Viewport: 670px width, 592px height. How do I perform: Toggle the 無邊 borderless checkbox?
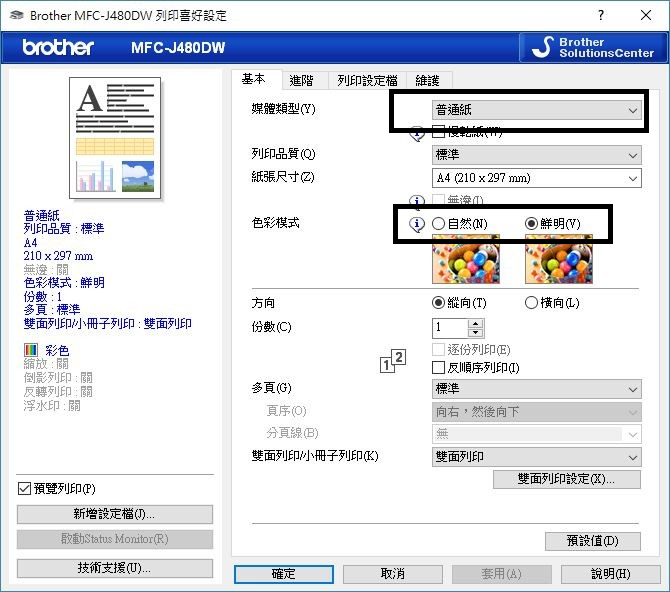pos(438,200)
